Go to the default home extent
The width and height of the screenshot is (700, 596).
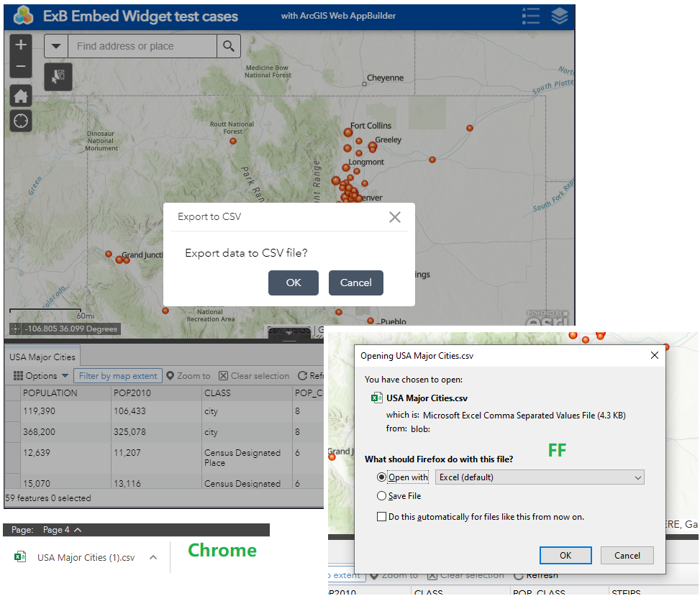(x=21, y=96)
